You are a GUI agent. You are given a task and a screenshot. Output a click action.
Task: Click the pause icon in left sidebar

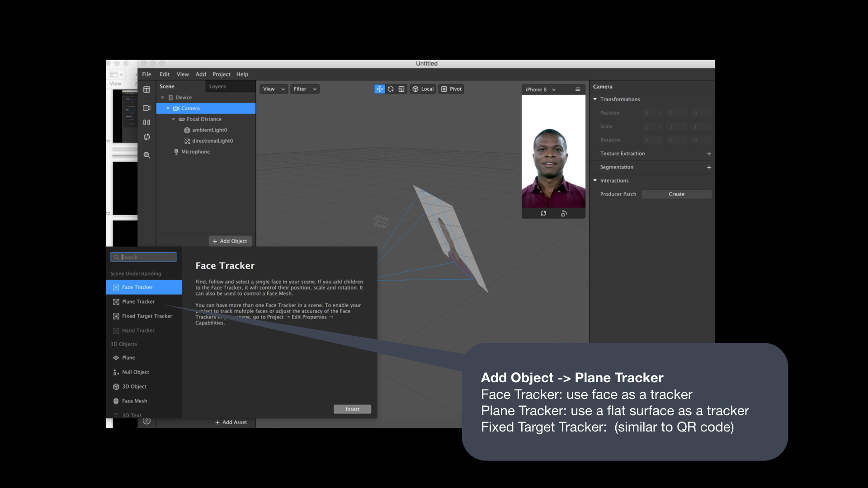pos(146,122)
